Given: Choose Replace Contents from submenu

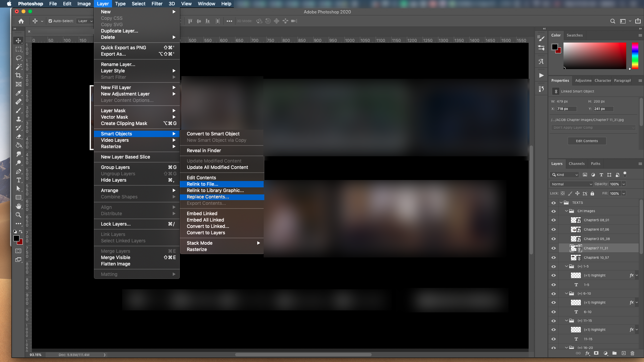Looking at the screenshot, I should point(208,197).
